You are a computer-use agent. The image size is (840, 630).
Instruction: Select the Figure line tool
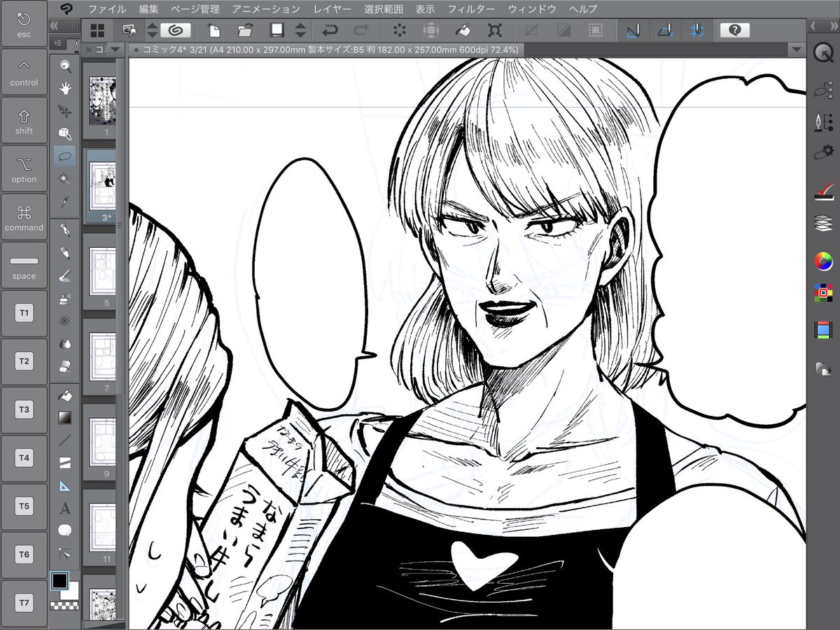point(65,440)
